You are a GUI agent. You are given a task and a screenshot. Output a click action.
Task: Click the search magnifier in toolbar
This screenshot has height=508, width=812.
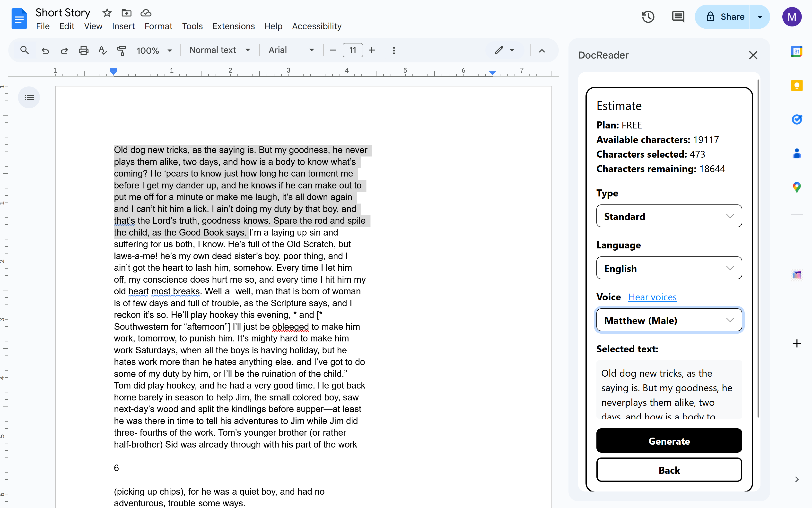25,51
